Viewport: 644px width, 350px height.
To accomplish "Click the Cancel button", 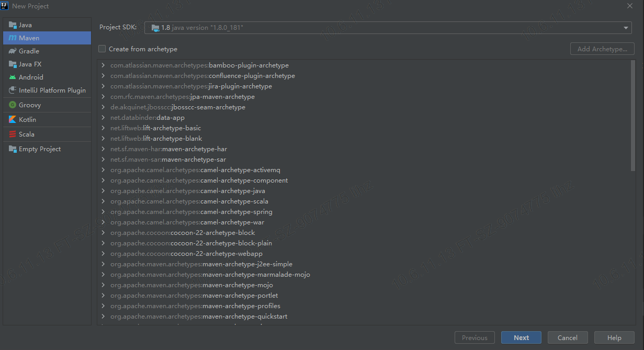I will (x=568, y=337).
